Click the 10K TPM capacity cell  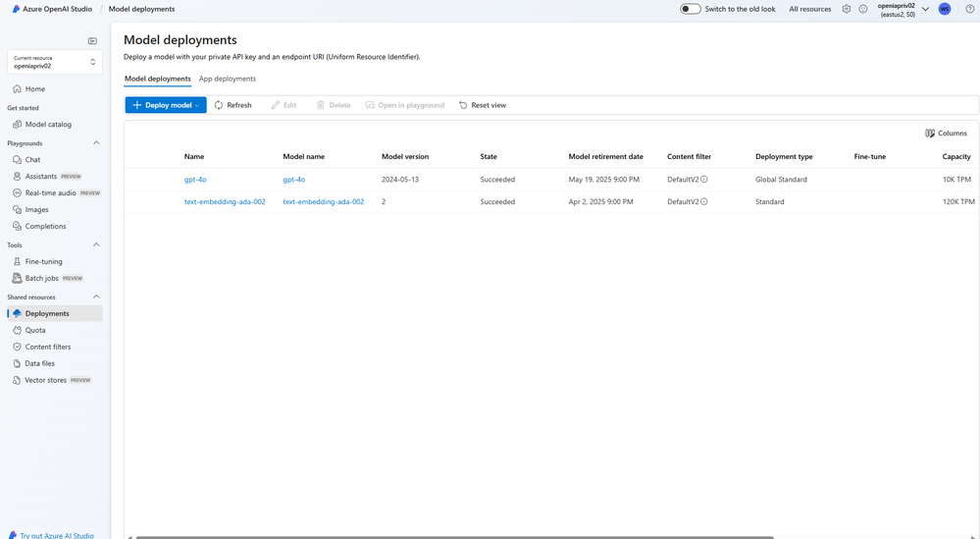click(956, 180)
